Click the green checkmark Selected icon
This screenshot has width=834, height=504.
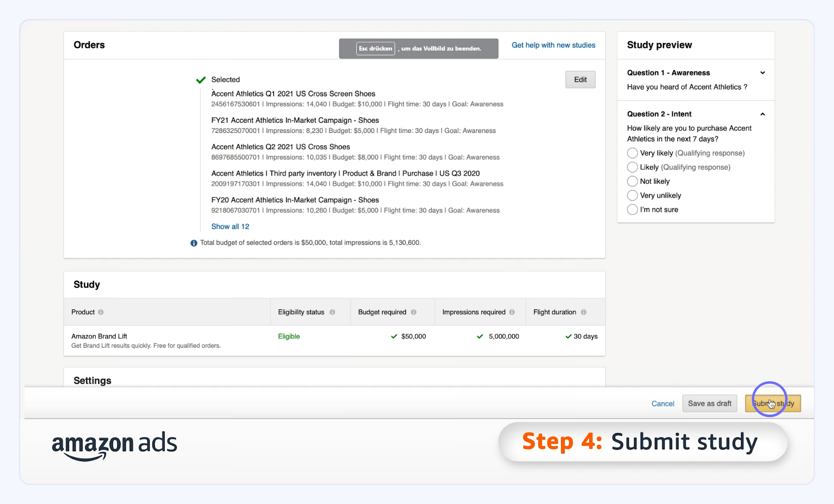pos(201,80)
